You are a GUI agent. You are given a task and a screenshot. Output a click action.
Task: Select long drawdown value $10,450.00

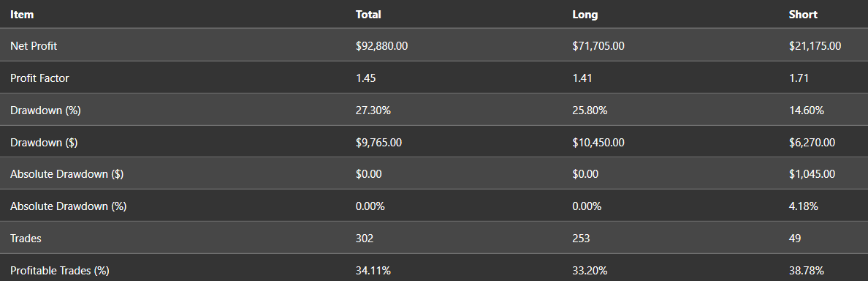(x=598, y=143)
